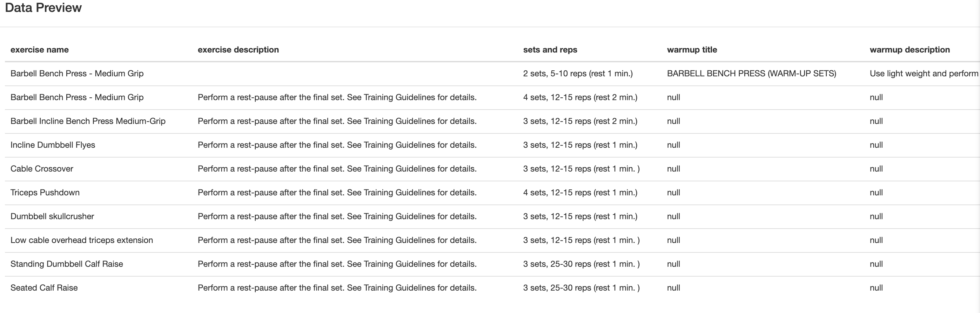The height and width of the screenshot is (313, 980).
Task: Click 'BARBELL BENCH PRESS (WARM-UP SETS)' warmup title
Action: tap(751, 74)
